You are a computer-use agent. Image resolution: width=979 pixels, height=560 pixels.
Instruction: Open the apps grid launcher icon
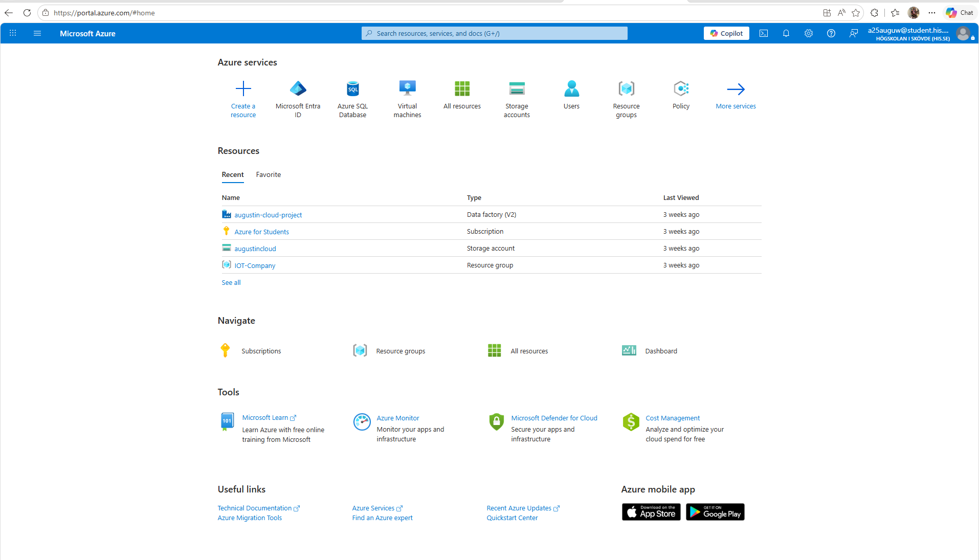point(13,33)
